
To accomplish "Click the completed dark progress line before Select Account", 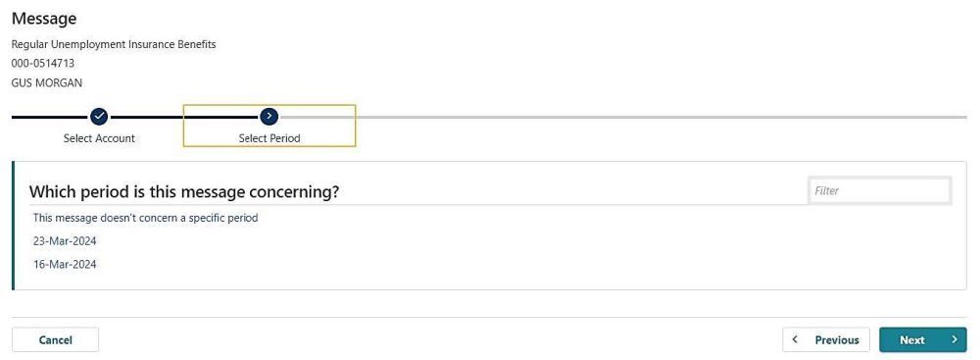I will point(51,117).
